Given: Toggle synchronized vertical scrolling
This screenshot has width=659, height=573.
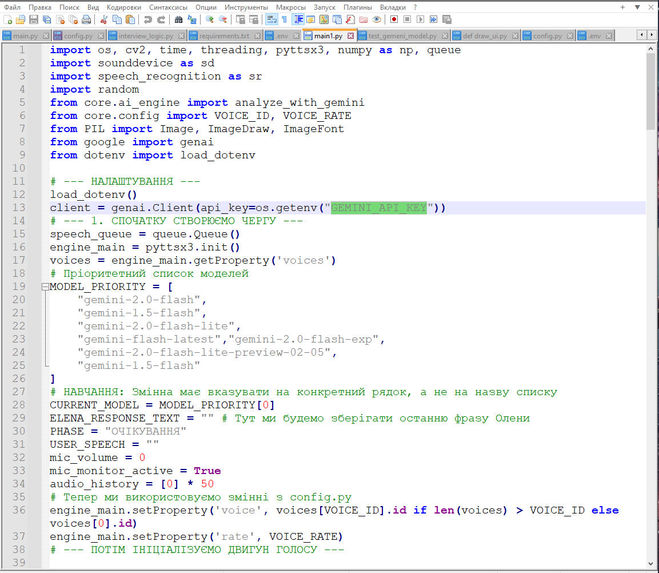Looking at the screenshot, I should coord(240,20).
